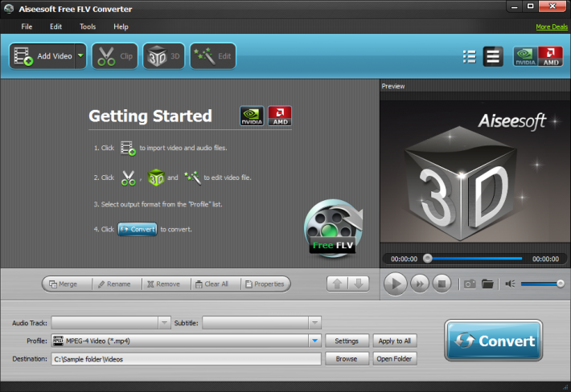Open file Properties button
Viewport: 571px width, 392px height.
click(x=265, y=284)
